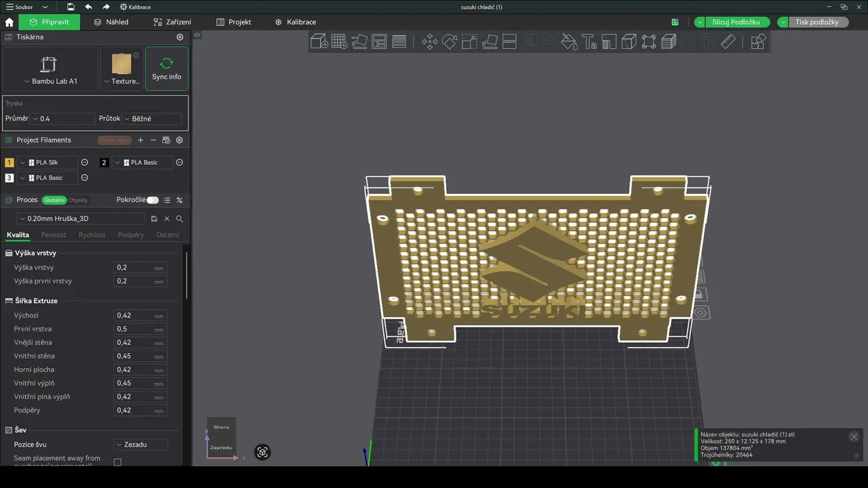Click the filament 2 black color swatch
This screenshot has width=868, height=488.
pyautogui.click(x=104, y=163)
